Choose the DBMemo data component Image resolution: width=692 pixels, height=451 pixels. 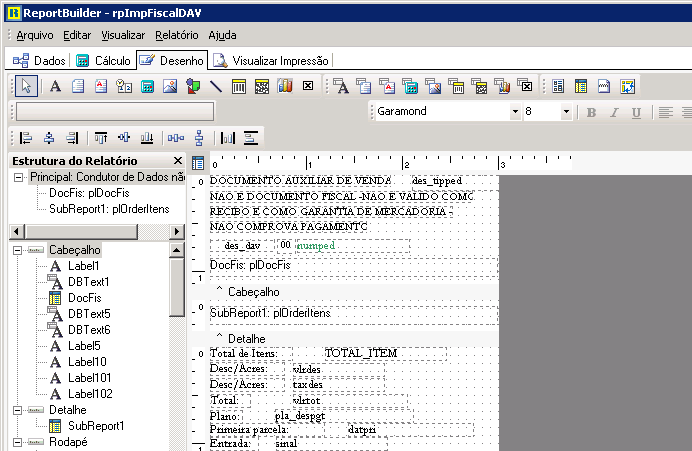pos(364,86)
